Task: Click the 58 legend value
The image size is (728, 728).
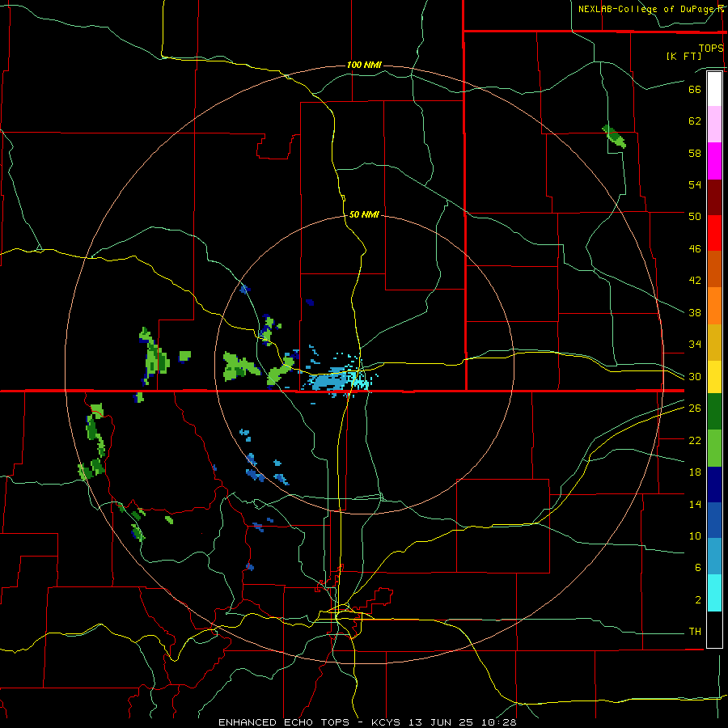Action: (695, 153)
